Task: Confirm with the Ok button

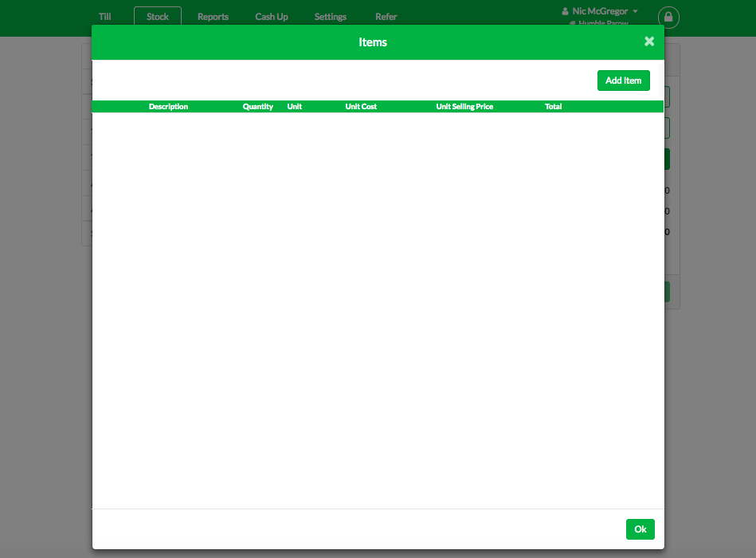Action: (640, 529)
